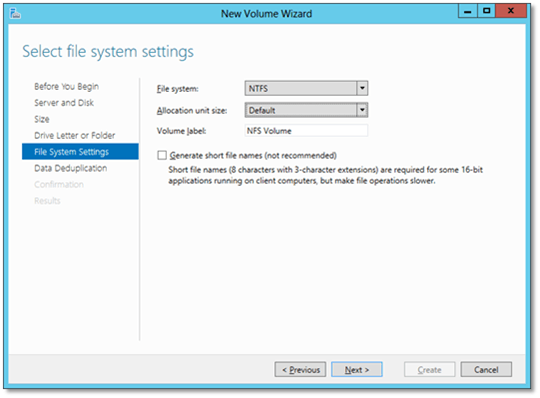Image resolution: width=540 pixels, height=398 pixels.
Task: Click the Results step in sidebar
Action: pos(47,201)
